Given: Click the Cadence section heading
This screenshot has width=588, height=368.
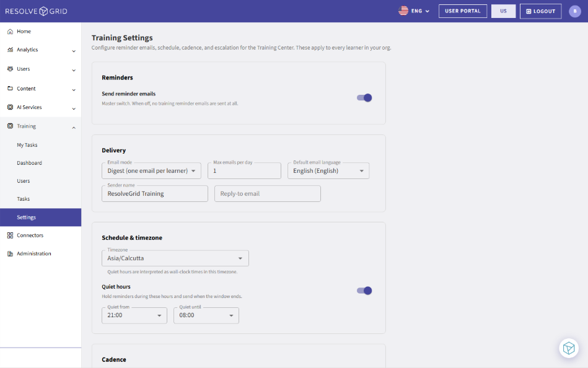Looking at the screenshot, I should point(114,360).
